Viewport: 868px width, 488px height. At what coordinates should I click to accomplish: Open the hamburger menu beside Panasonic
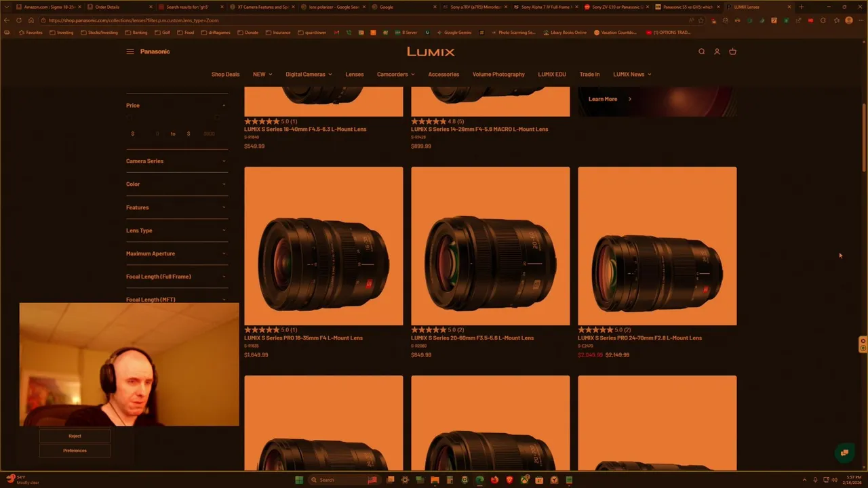pos(130,52)
